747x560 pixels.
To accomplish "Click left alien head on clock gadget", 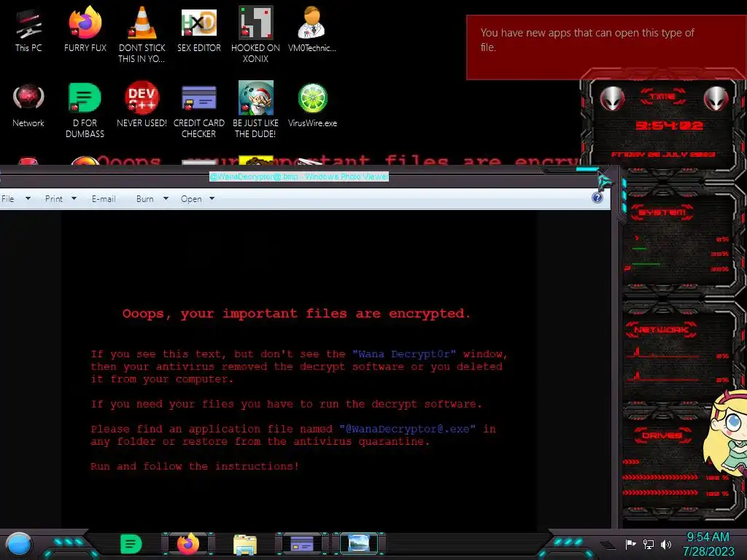I will pyautogui.click(x=612, y=98).
